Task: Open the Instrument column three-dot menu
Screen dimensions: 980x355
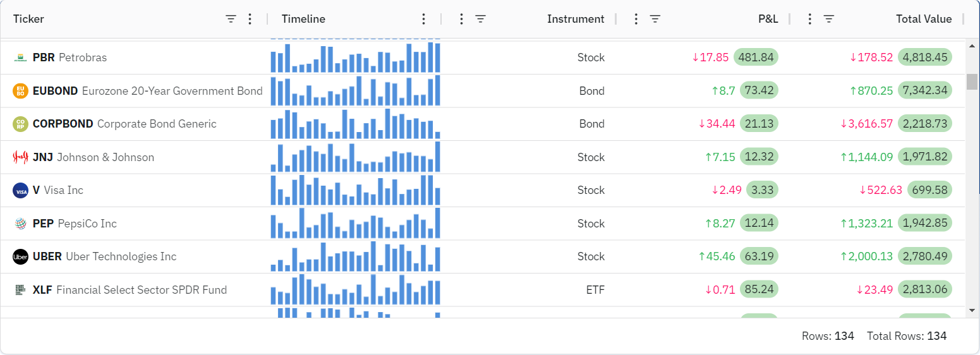Action: coord(461,19)
